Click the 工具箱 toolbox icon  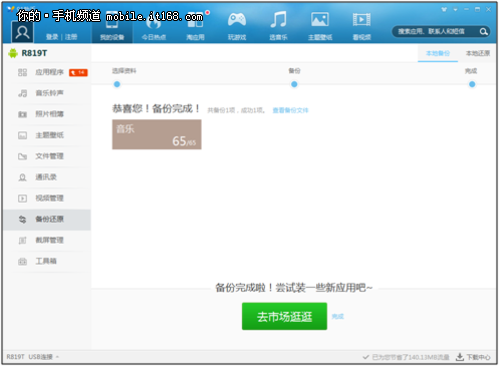(x=22, y=261)
